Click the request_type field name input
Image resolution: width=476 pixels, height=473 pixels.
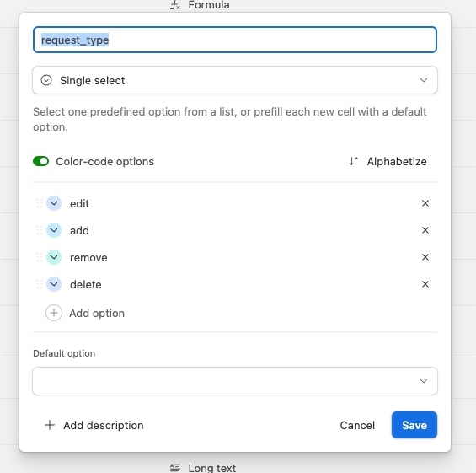coord(235,40)
